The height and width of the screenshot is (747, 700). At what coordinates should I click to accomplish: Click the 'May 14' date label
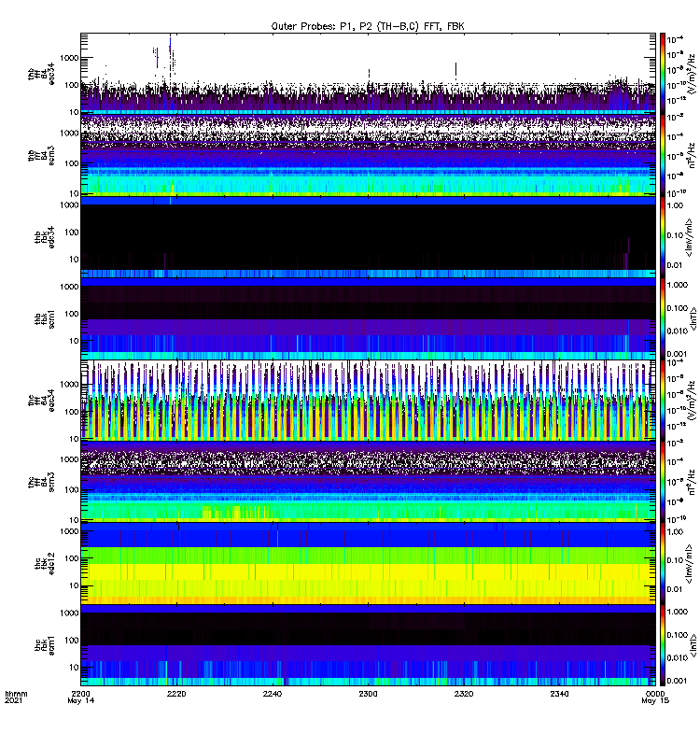[81, 701]
